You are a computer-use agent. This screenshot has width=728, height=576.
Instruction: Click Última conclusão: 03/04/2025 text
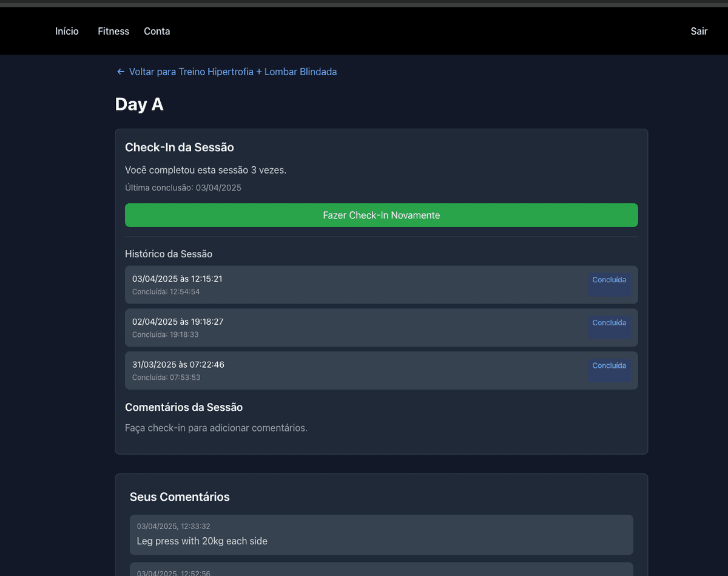[183, 188]
